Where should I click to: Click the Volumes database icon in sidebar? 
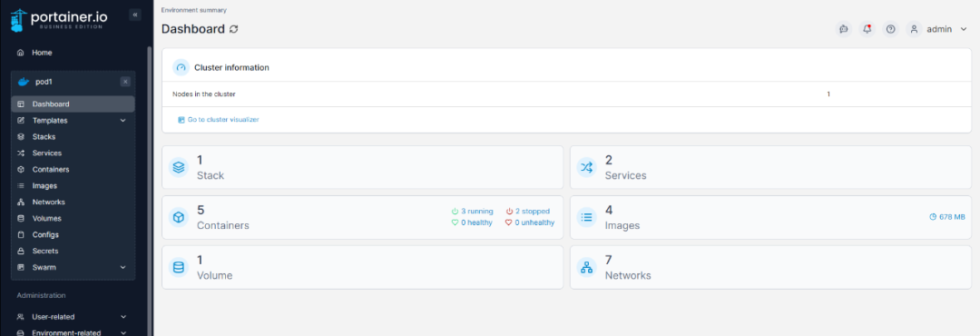click(x=21, y=218)
